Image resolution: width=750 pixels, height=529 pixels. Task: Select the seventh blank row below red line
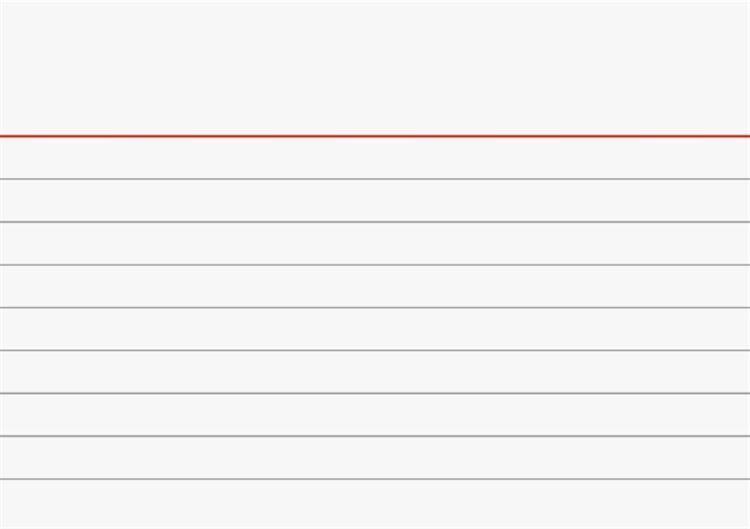click(x=375, y=415)
